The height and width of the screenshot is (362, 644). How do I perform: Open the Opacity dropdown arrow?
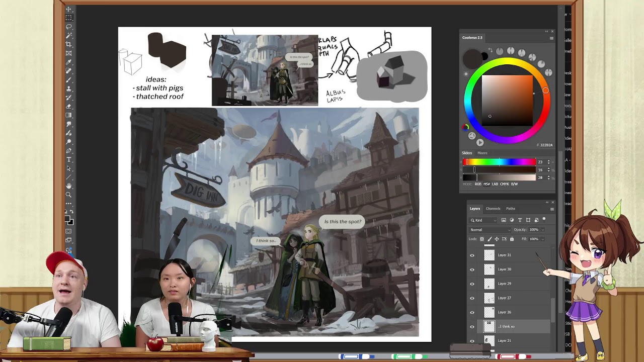point(543,230)
